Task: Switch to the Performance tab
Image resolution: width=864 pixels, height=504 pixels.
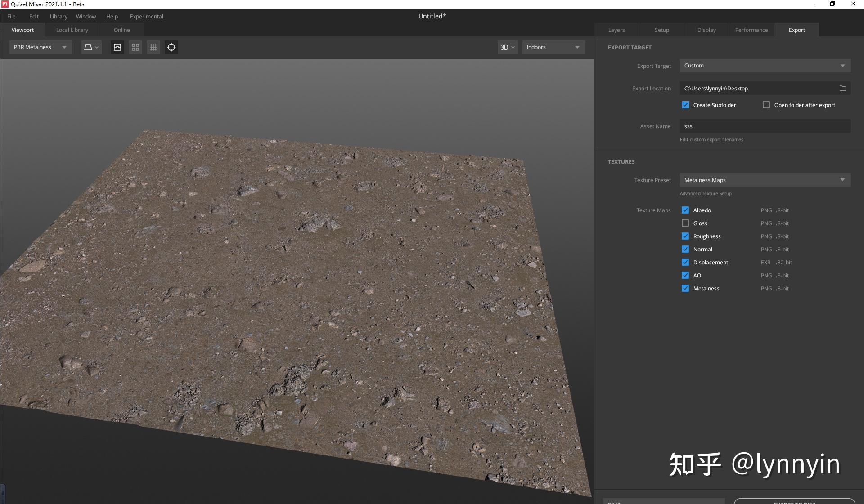Action: click(751, 30)
